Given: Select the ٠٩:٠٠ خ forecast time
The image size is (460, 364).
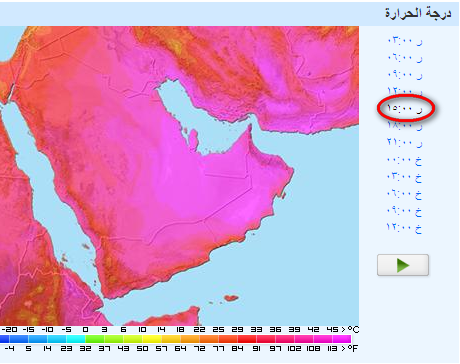Looking at the screenshot, I should point(404,211).
